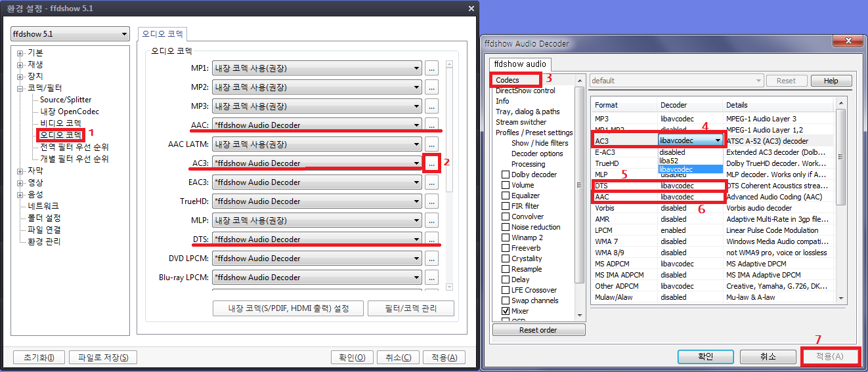Open AC3 codec settings ellipsis button
The image size is (868, 372).
pyautogui.click(x=431, y=163)
